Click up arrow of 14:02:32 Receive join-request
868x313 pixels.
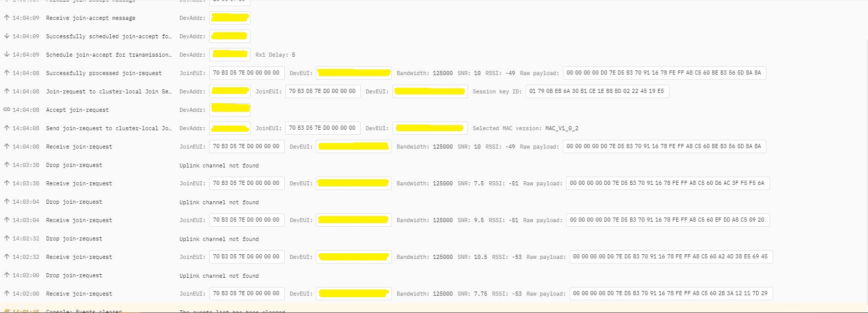click(7, 257)
